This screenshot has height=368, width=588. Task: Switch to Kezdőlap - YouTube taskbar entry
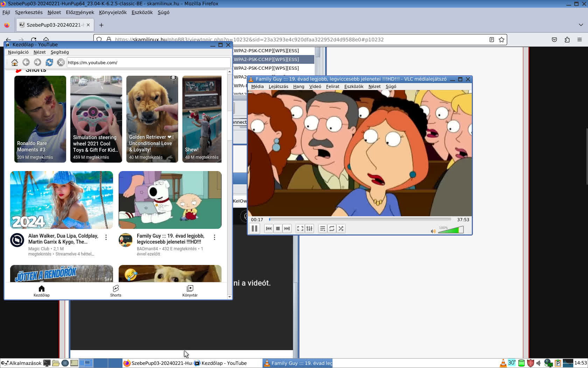(227, 363)
